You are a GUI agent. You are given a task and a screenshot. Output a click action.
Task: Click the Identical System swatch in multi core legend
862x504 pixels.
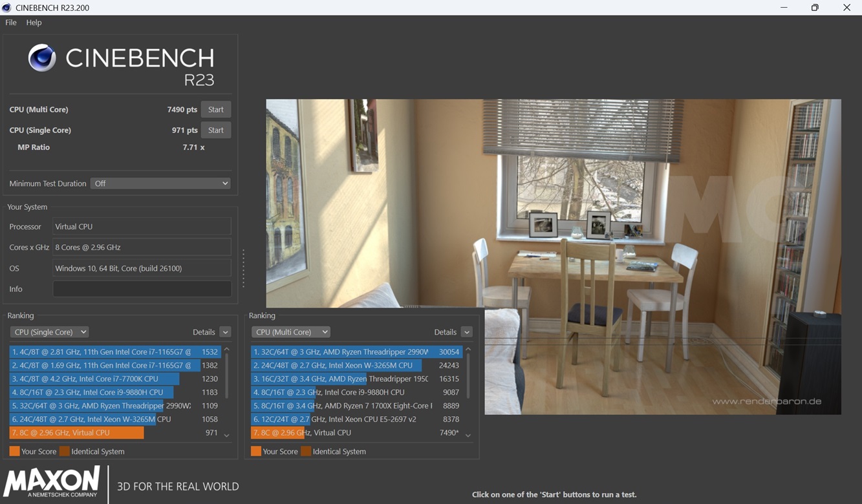[306, 451]
